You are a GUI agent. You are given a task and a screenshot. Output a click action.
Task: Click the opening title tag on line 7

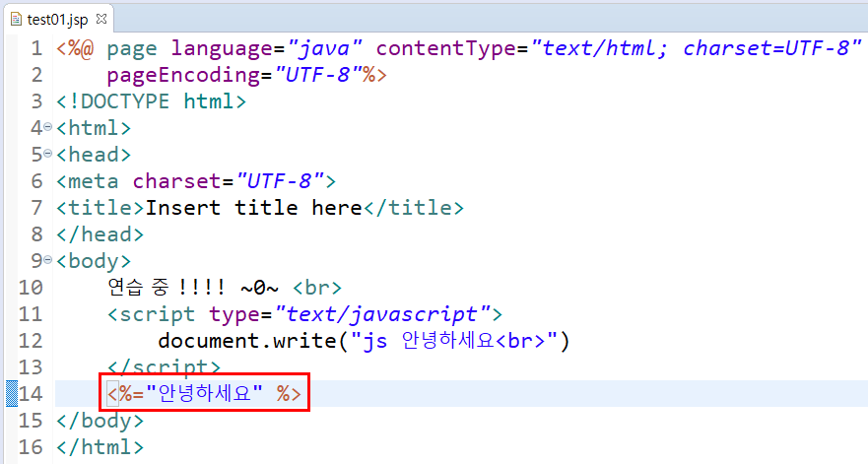pyautogui.click(x=100, y=208)
